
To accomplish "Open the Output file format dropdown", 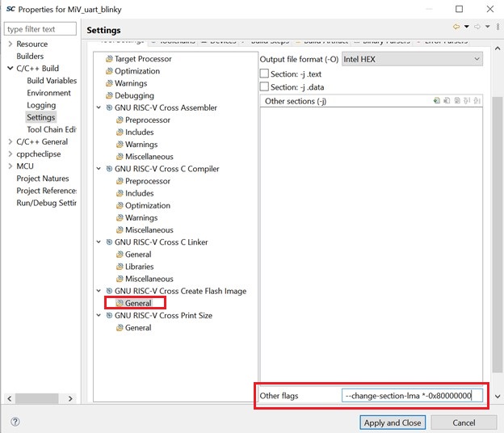I will pos(411,59).
